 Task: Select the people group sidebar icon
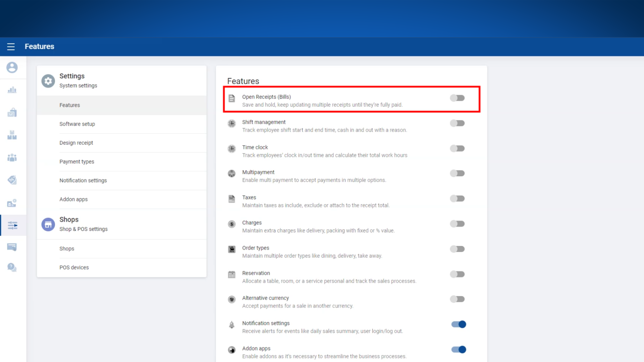[x=12, y=158]
